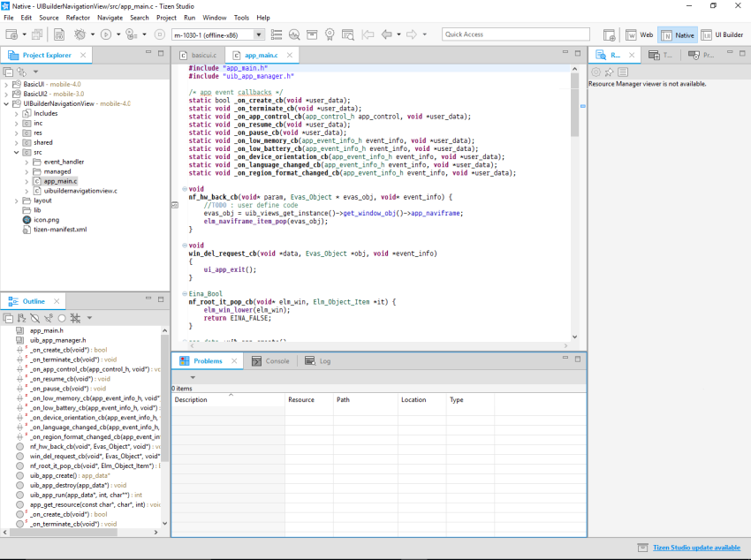Click the Collapse All icon in Outline panel
751x560 pixels.
tap(8, 318)
